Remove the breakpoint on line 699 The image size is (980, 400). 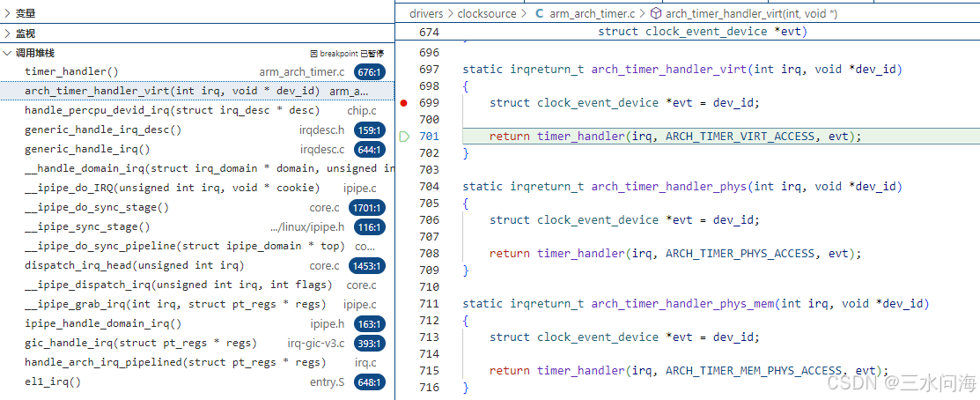403,103
